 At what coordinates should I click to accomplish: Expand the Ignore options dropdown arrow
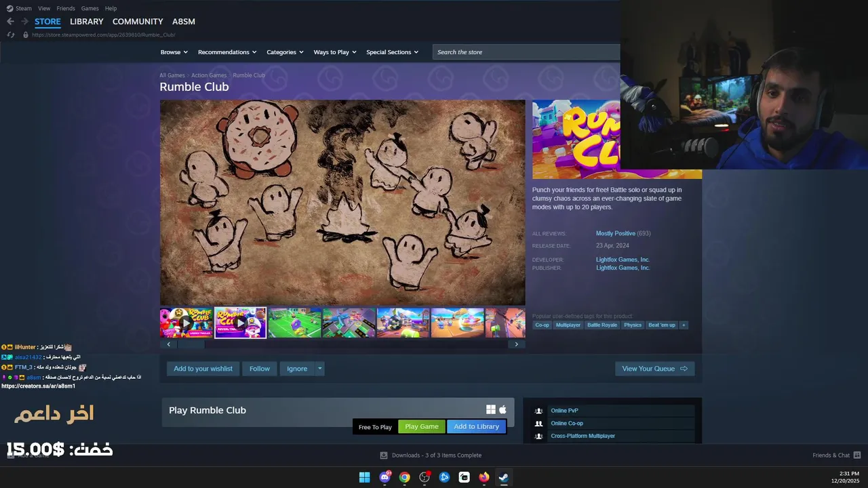[319, 369]
